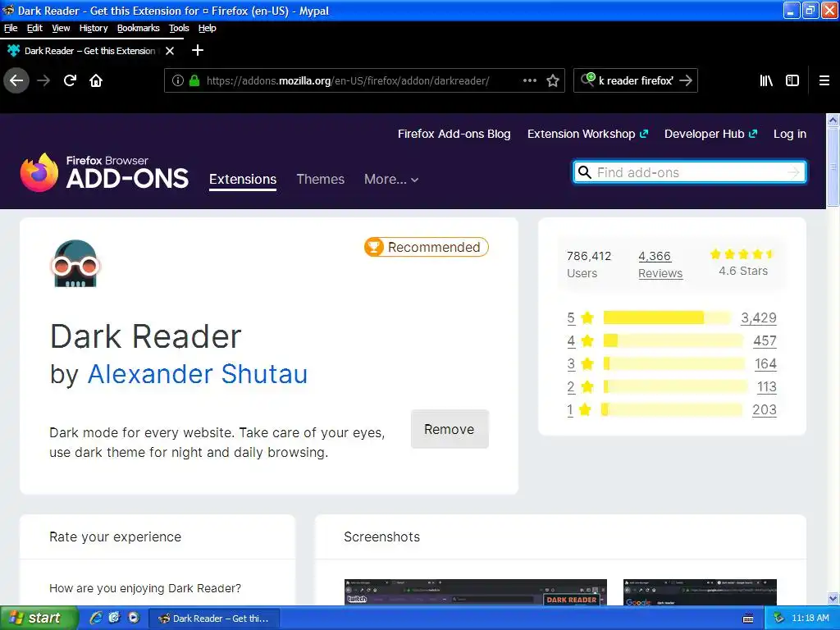Click the green padlock security icon
This screenshot has height=630, width=840.
click(194, 81)
